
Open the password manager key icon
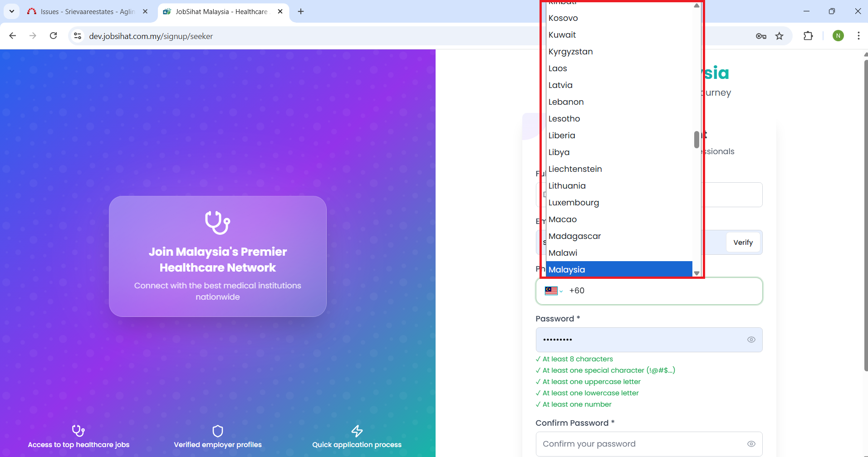coord(761,36)
